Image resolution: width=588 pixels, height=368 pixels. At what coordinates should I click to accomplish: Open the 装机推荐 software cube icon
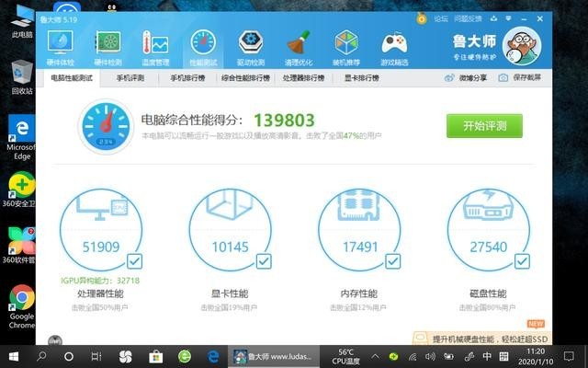coord(346,48)
